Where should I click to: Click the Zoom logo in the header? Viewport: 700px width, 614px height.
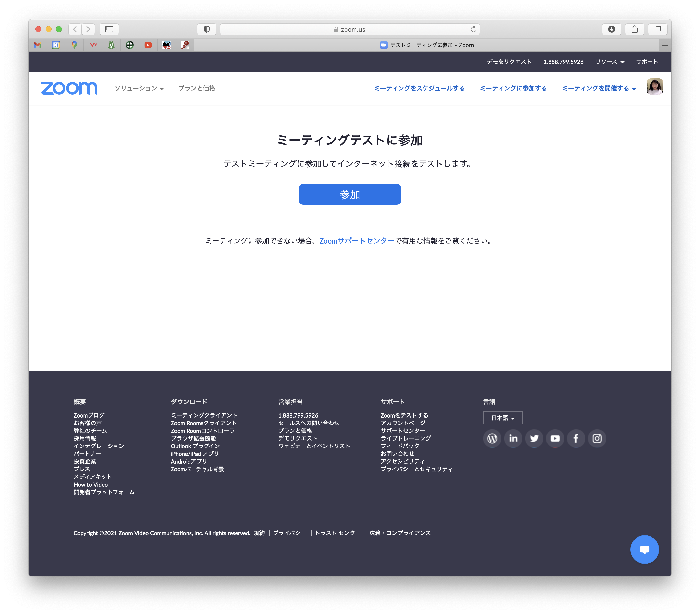click(x=69, y=88)
